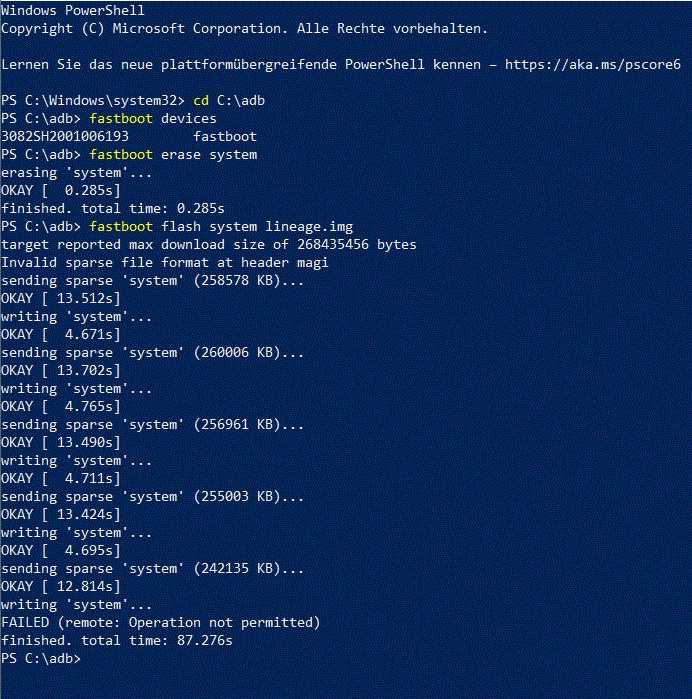Click the 'cd C:\adb' command text

tap(229, 101)
